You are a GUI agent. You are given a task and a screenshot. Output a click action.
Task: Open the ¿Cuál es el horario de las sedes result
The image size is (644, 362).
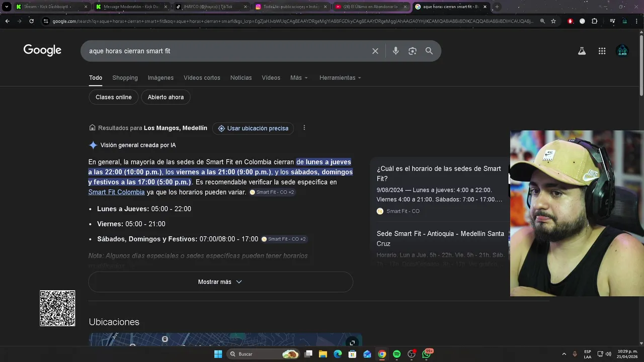(x=439, y=173)
